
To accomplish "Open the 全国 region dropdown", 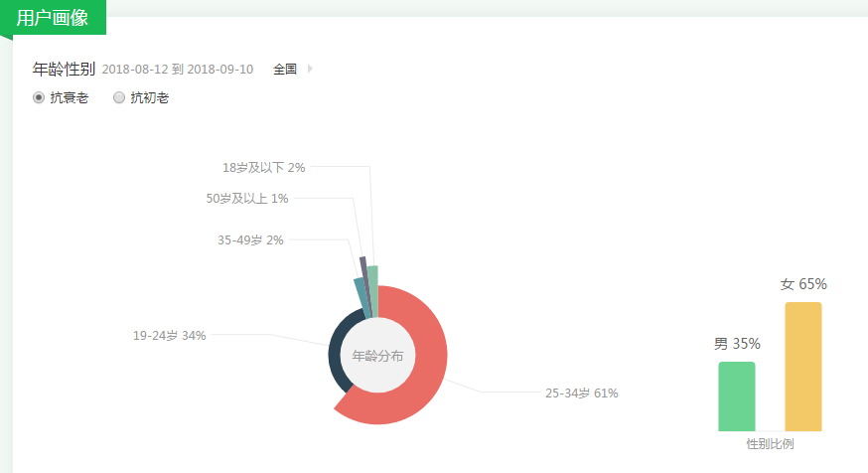I will [x=285, y=69].
